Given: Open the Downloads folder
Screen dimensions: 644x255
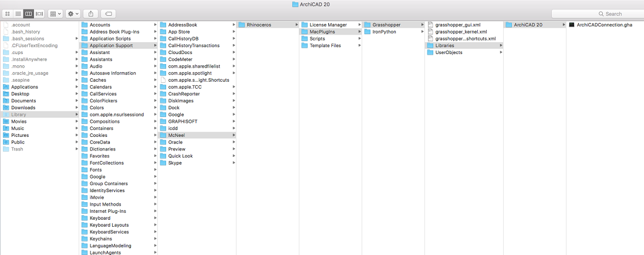Looking at the screenshot, I should (x=23, y=108).
